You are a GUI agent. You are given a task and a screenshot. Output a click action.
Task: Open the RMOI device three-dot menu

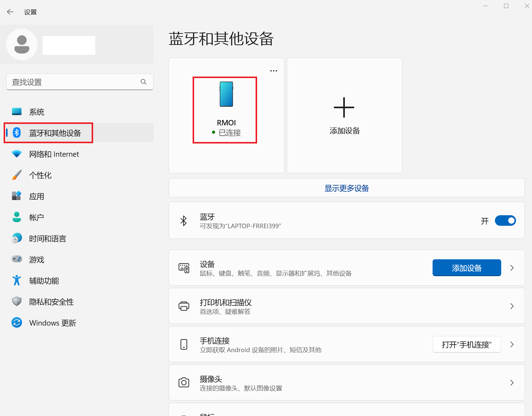point(273,71)
